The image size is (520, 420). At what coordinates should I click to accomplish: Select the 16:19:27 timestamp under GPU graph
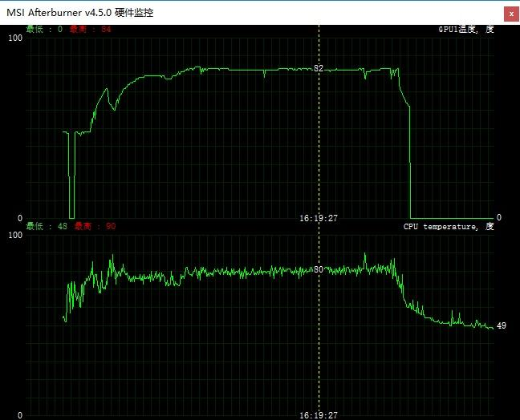[319, 217]
